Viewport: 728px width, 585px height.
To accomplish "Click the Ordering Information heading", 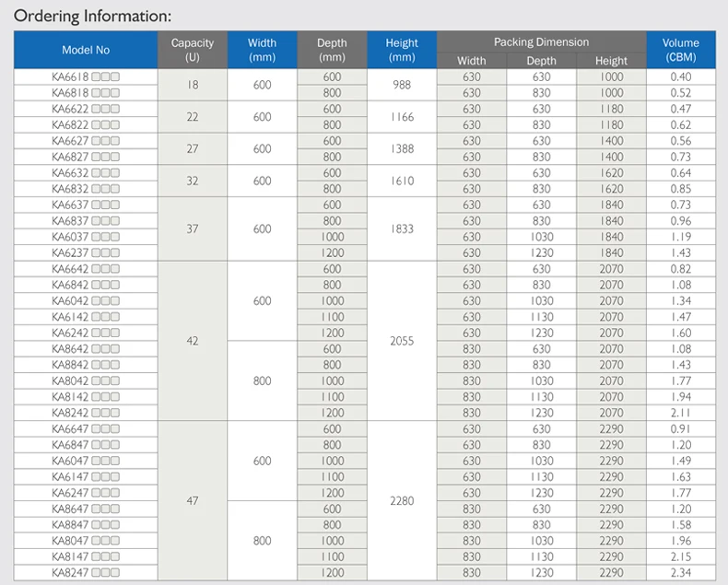I will point(92,17).
